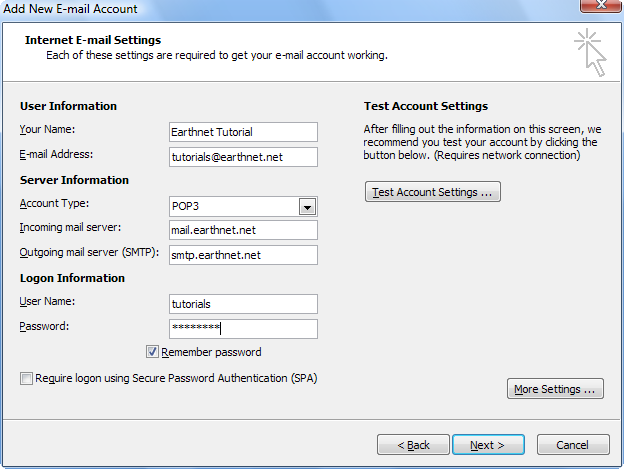Screen dimensions: 624x469
Task: Click the Incoming mail server field
Action: 243,230
